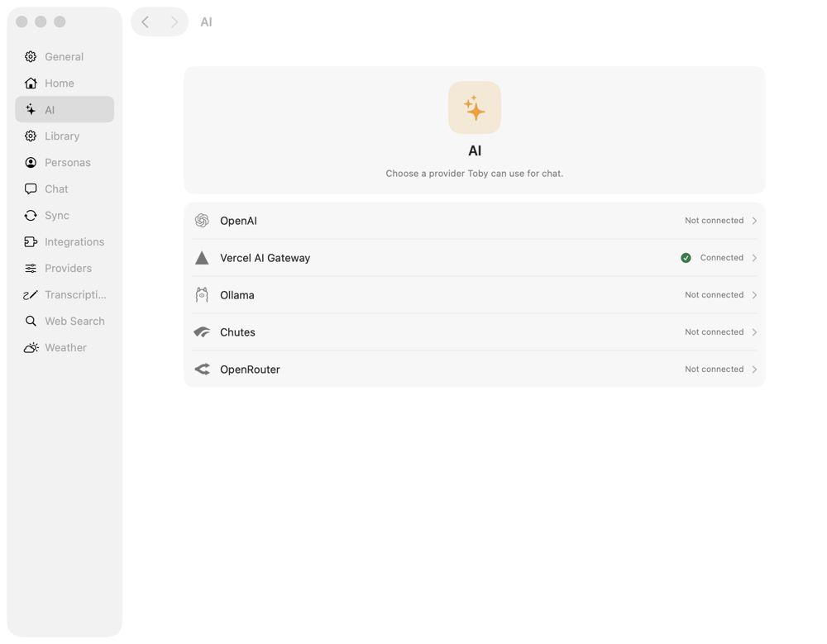
Task: Open the Home settings section
Action: coord(65,83)
